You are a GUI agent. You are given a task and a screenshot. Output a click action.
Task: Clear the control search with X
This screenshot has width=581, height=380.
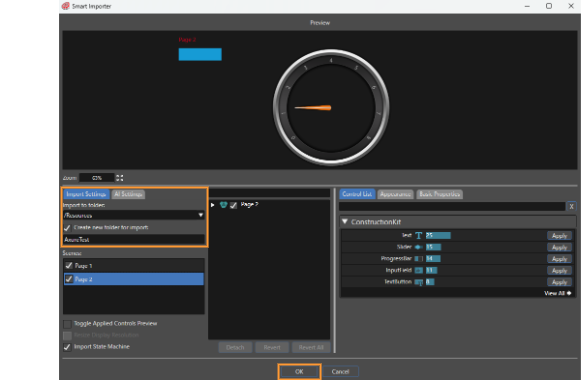[571, 206]
